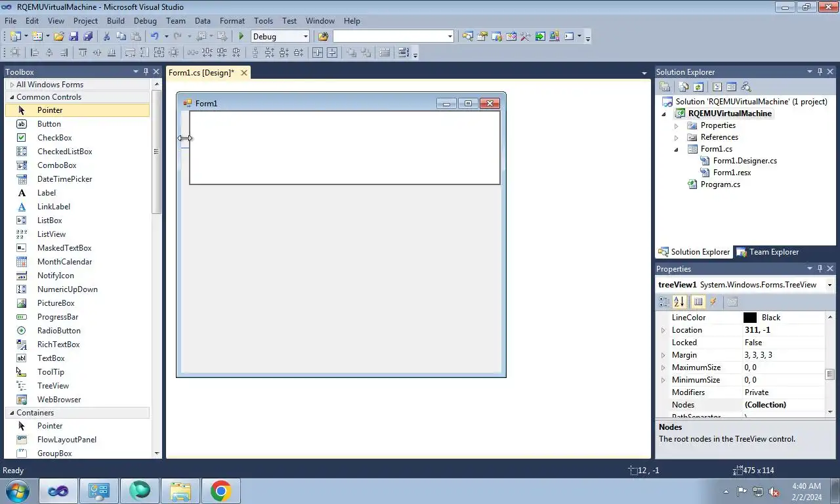Click Show All Files in Solution Explorer

coord(684,87)
